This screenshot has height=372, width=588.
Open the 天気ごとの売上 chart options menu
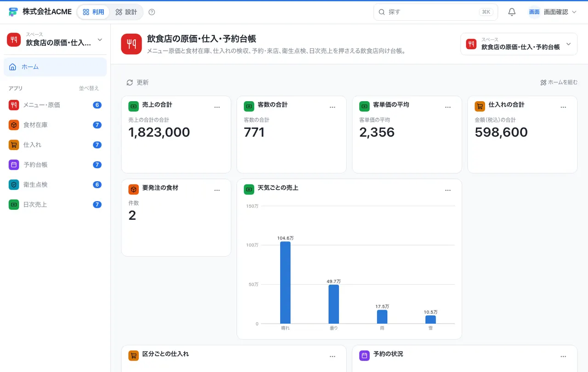click(x=448, y=190)
